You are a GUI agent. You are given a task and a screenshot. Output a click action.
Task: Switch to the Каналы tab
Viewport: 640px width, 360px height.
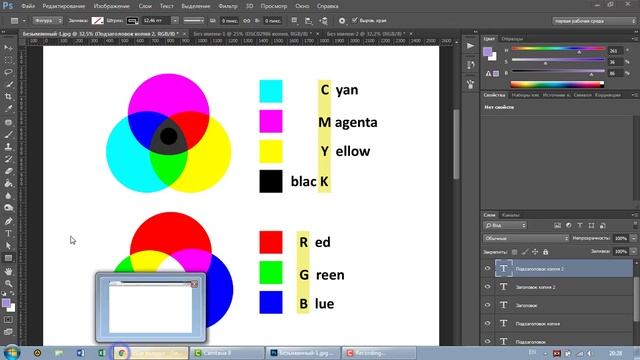click(x=510, y=215)
